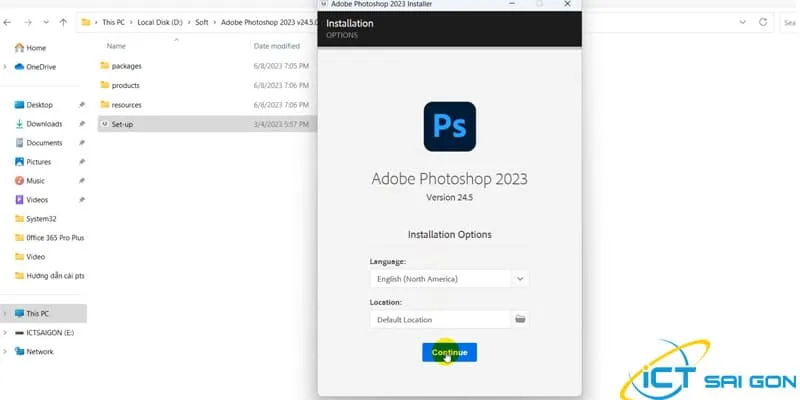Click This PC in the address bar
Image resolution: width=800 pixels, height=400 pixels.
(x=113, y=22)
